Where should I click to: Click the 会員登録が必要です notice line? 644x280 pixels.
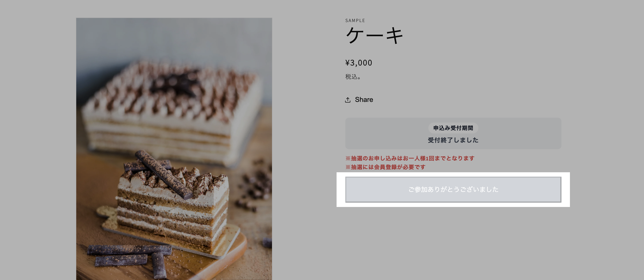click(x=385, y=167)
